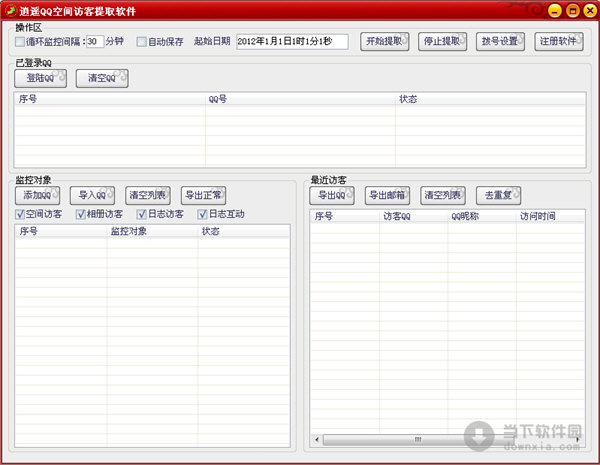Viewport: 600px width, 465px height.
Task: Enable the 自动保存 checkbox
Action: [x=142, y=41]
